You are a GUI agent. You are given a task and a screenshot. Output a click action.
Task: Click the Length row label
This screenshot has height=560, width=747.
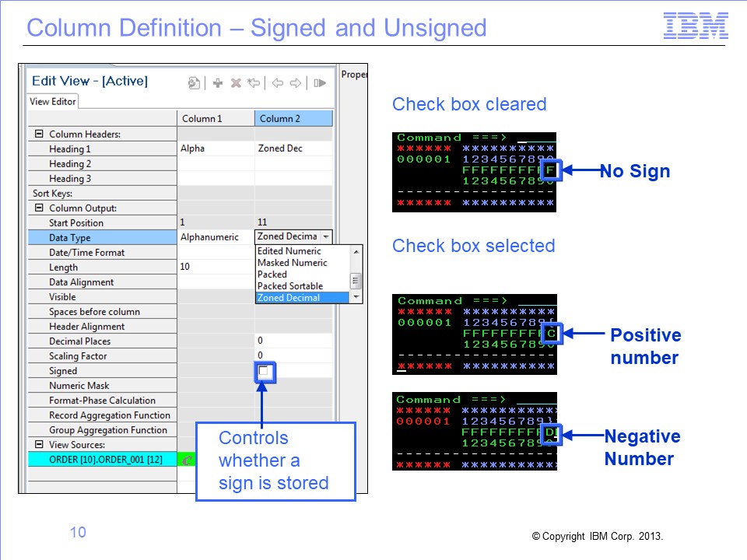pyautogui.click(x=103, y=267)
